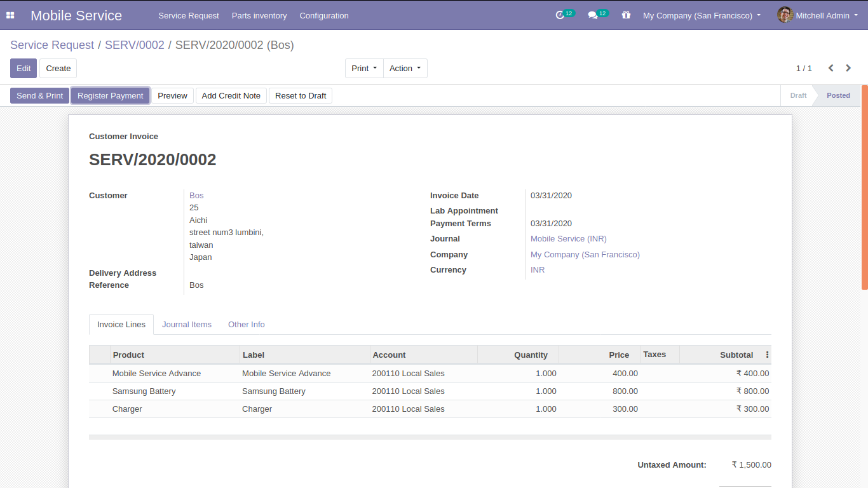Click SERV/0002 in the breadcrumb
Viewport: 868px width, 488px height.
click(134, 45)
